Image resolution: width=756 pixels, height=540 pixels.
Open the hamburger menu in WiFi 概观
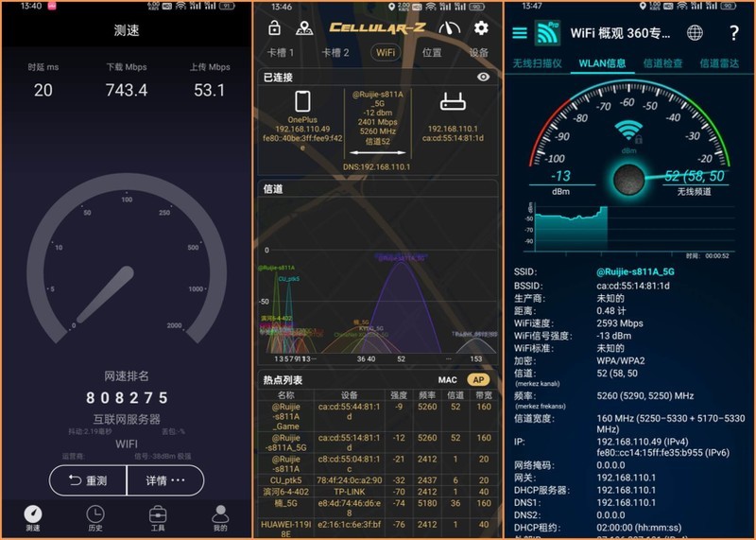point(519,33)
